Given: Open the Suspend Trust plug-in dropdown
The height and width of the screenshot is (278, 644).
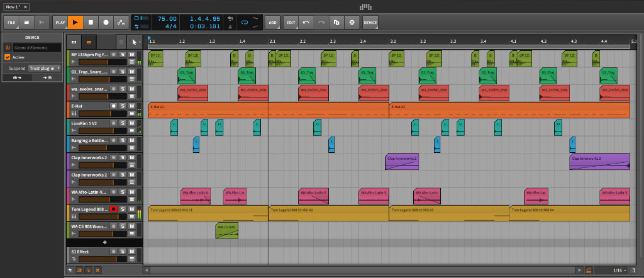Looking at the screenshot, I should click(45, 68).
